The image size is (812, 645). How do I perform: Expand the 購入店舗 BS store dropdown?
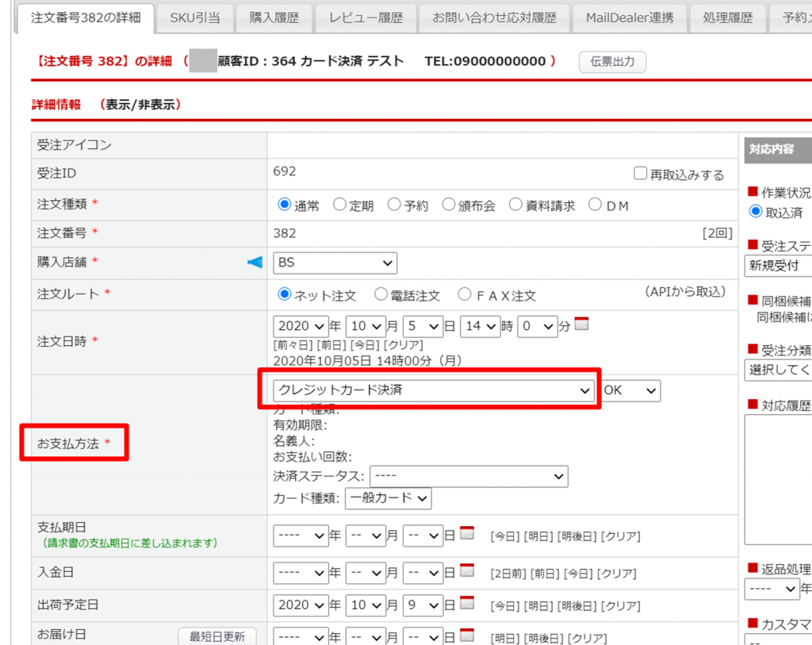point(335,263)
